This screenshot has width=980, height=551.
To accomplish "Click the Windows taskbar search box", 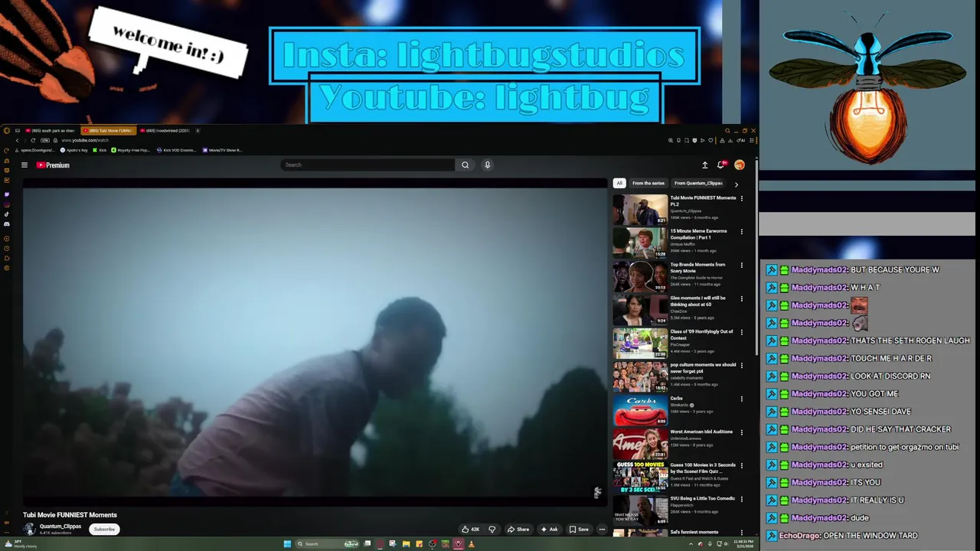I will tap(327, 544).
